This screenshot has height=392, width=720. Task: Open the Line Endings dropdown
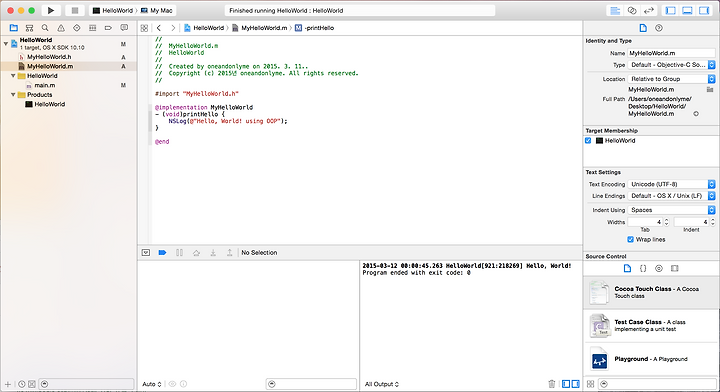[x=671, y=196]
